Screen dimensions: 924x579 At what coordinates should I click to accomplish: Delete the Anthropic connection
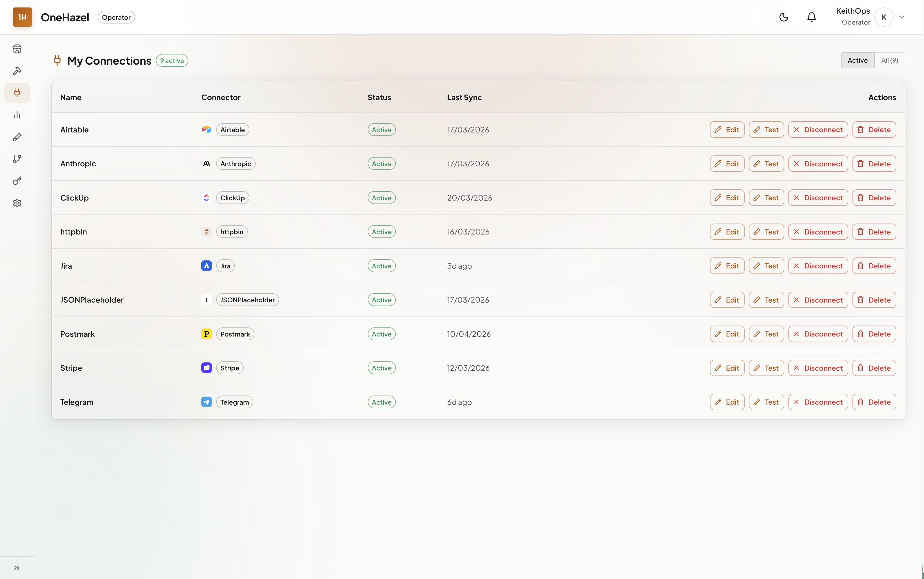coord(874,163)
